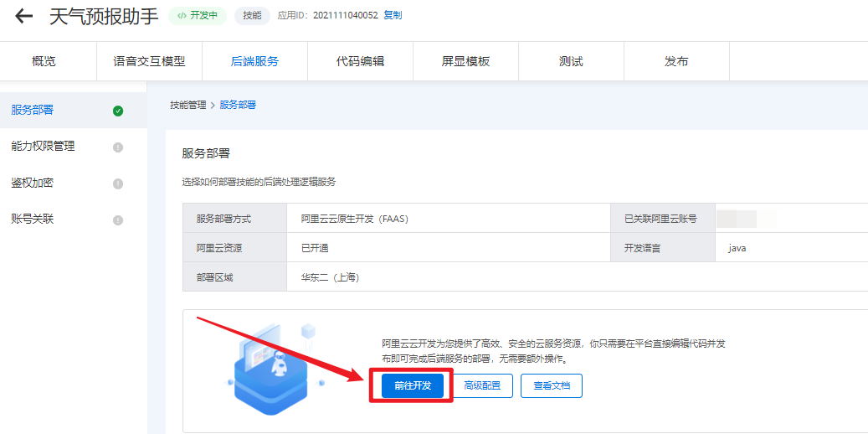Go to the 屏显模板 tab

pos(465,61)
